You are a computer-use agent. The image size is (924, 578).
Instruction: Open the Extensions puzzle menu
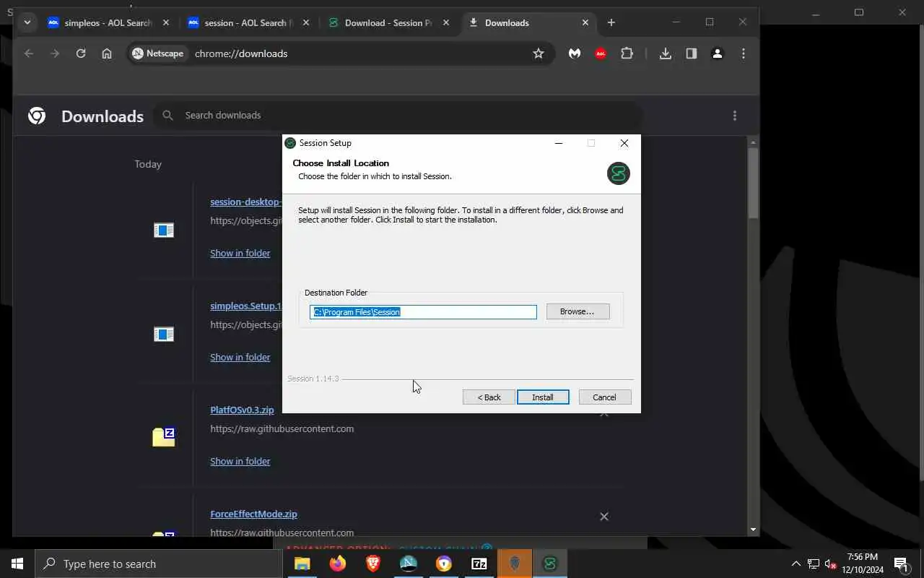[627, 53]
